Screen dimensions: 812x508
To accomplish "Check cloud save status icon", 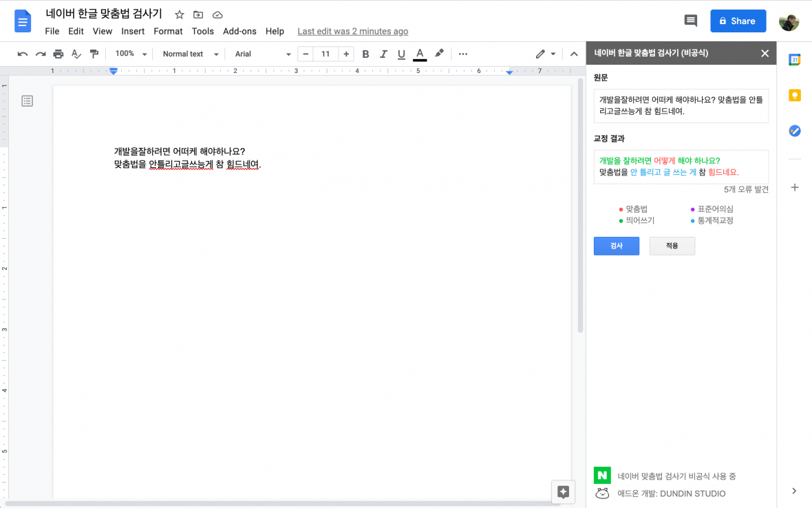I will point(217,14).
